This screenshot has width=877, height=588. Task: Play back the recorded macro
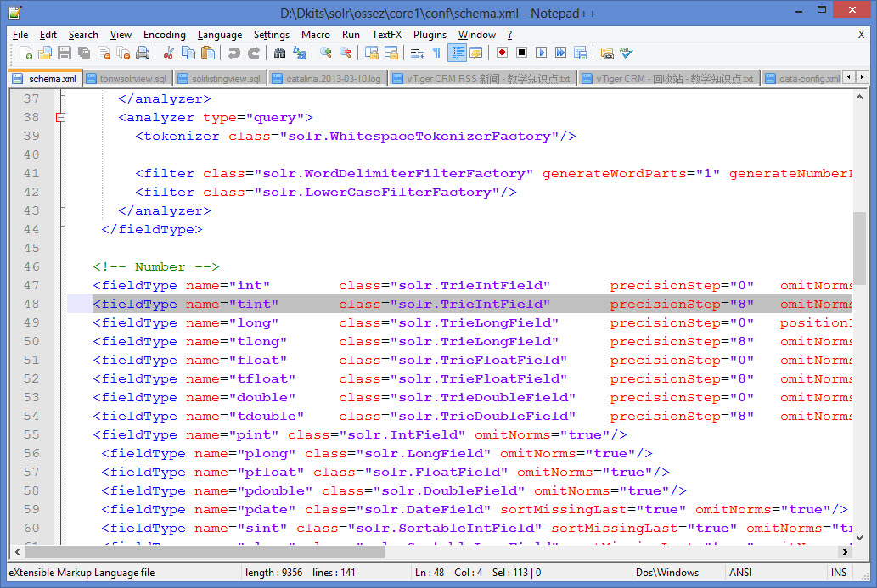click(541, 53)
